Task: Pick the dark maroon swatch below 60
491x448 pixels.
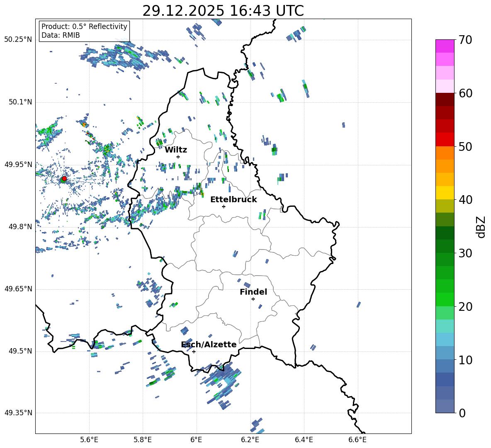Action: click(x=445, y=99)
